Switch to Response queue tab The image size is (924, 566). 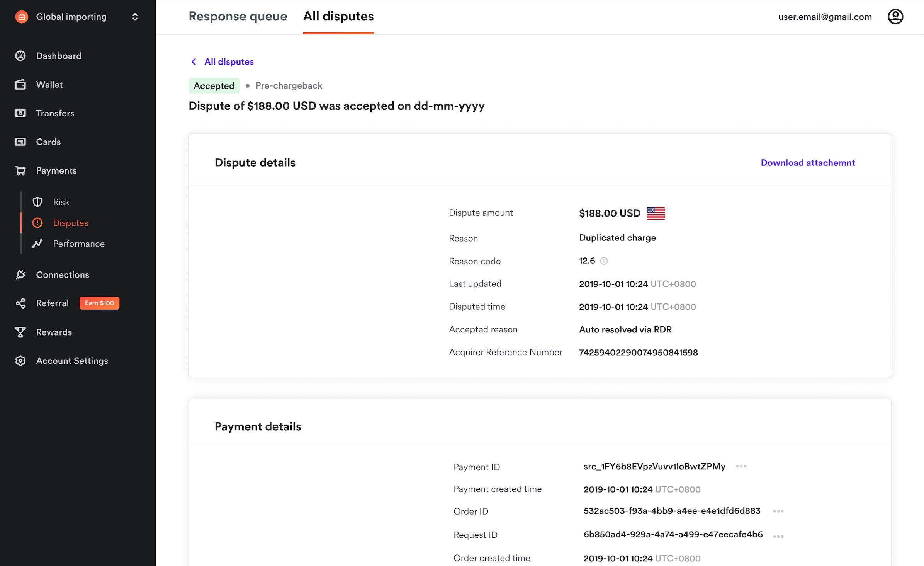click(x=238, y=17)
